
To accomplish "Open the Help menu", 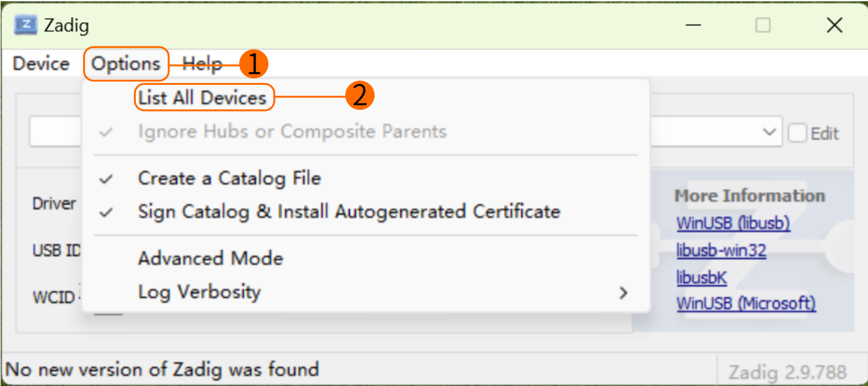I will [202, 64].
